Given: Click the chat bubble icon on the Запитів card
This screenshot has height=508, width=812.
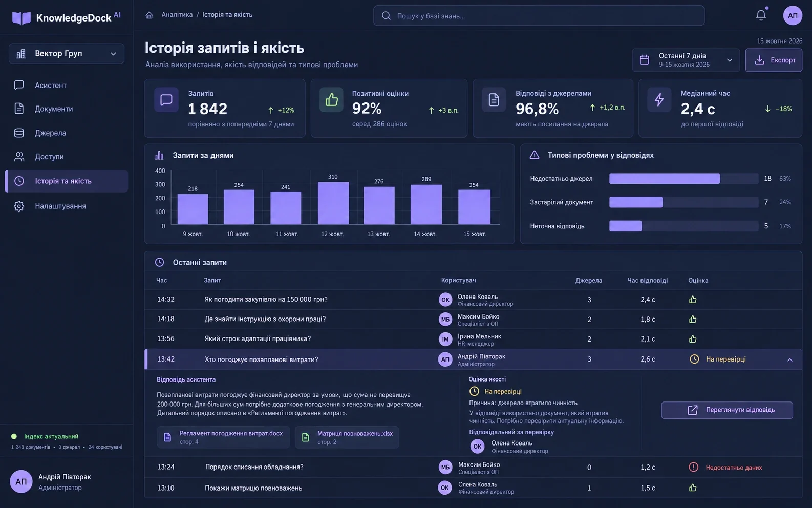Looking at the screenshot, I should click(166, 100).
